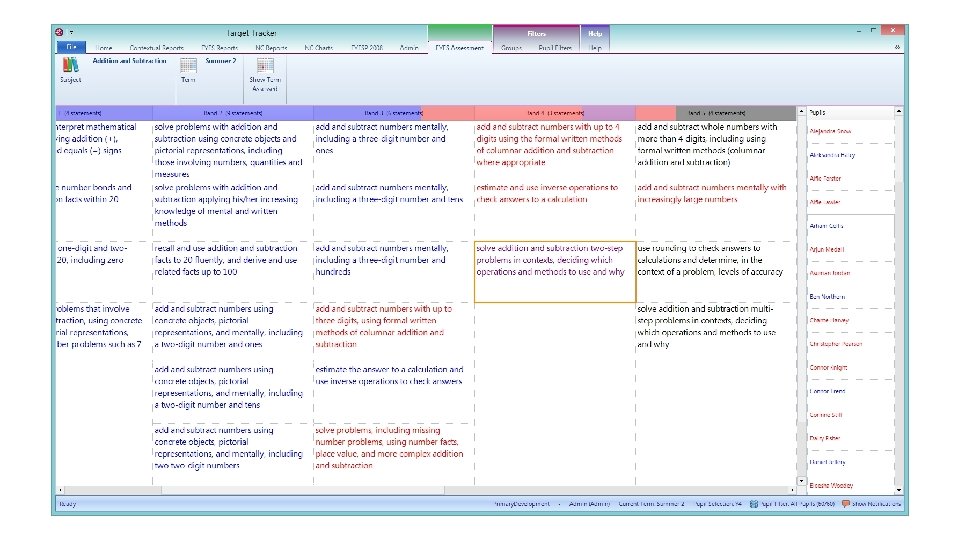The image size is (960, 540).
Task: Click grid vertical scrollbar up arrow
Action: [x=801, y=112]
